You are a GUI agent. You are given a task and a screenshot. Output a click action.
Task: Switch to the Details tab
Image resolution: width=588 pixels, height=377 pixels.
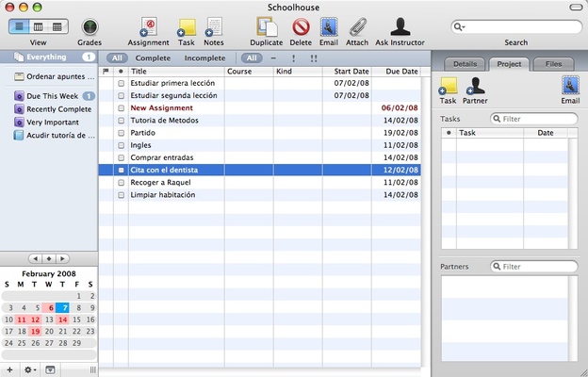tap(465, 64)
